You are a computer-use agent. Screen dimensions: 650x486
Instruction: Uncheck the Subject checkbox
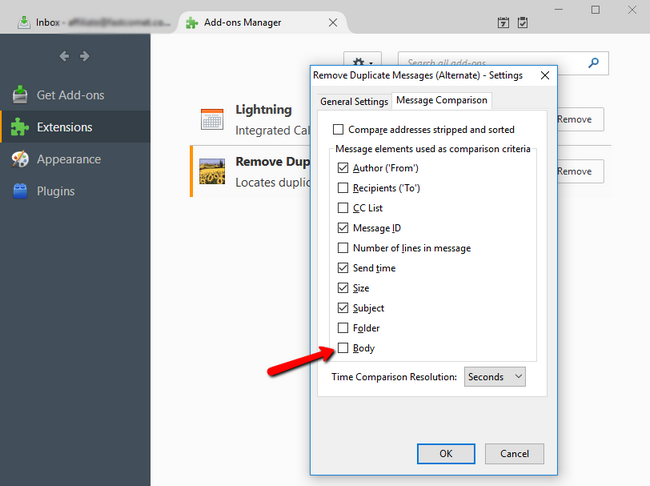[x=343, y=308]
